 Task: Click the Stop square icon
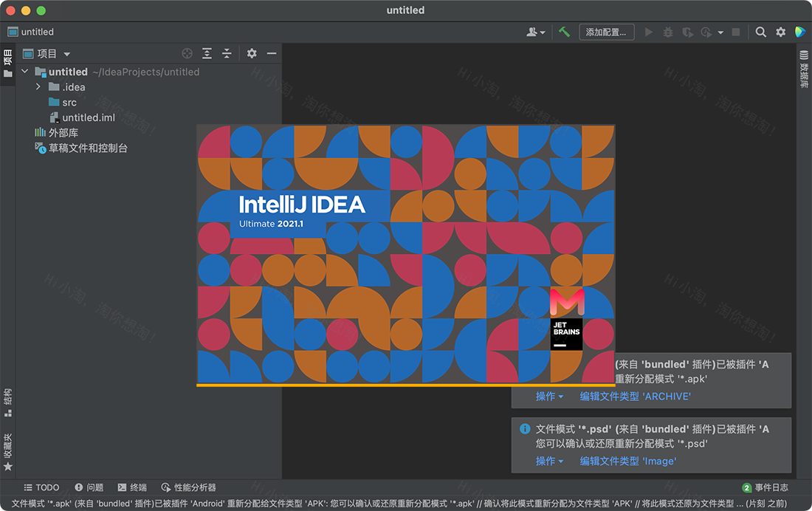pyautogui.click(x=735, y=32)
